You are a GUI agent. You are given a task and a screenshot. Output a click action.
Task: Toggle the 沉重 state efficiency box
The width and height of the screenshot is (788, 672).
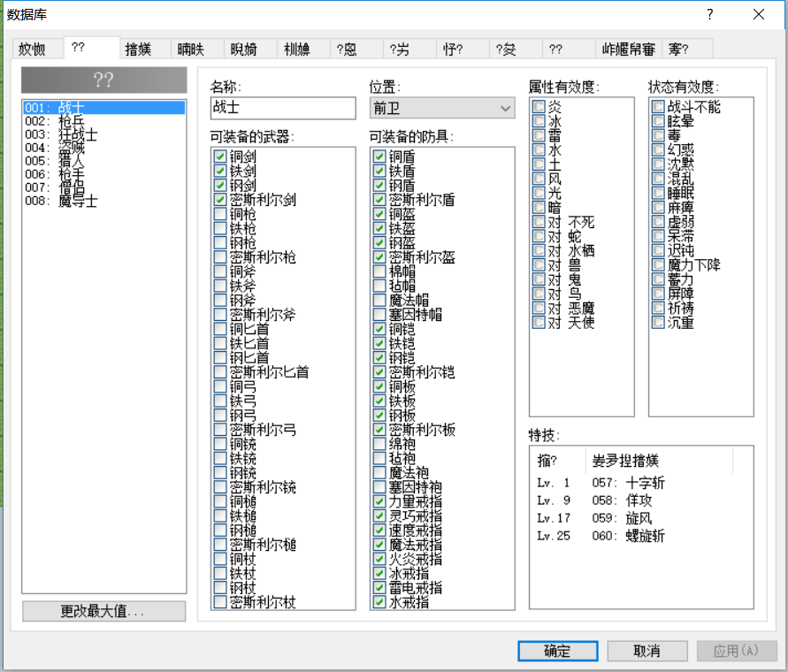658,322
